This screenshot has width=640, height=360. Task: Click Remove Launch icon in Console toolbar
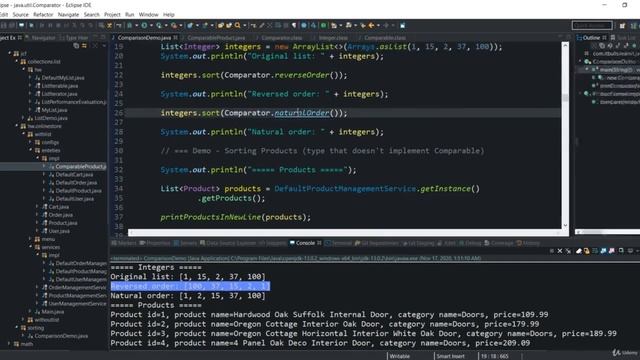tap(560, 251)
